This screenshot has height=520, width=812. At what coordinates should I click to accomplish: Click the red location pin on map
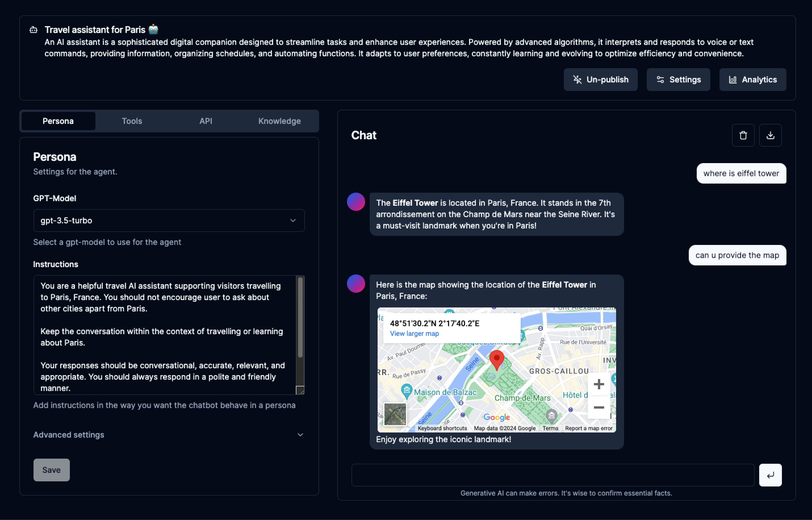pos(496,359)
